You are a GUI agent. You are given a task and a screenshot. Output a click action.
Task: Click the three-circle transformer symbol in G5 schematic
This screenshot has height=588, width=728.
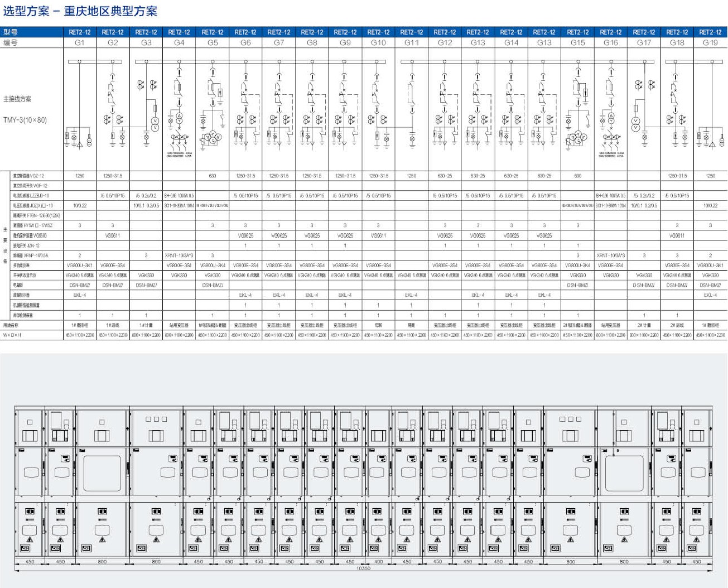pyautogui.click(x=213, y=137)
